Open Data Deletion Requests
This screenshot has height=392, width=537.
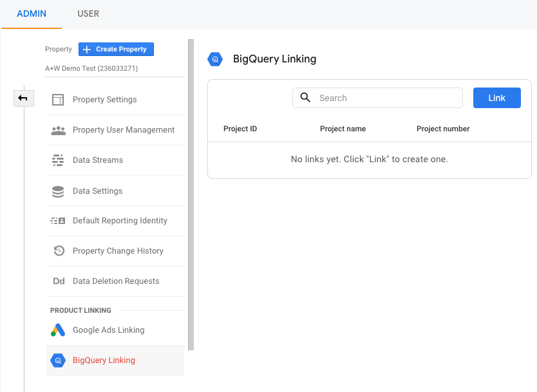[x=115, y=281]
